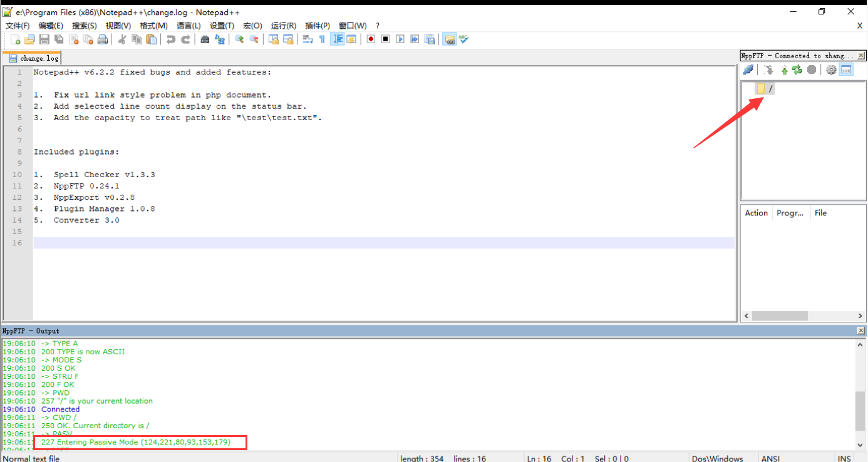Click the Save file toolbar icon
868x462 pixels.
(44, 39)
